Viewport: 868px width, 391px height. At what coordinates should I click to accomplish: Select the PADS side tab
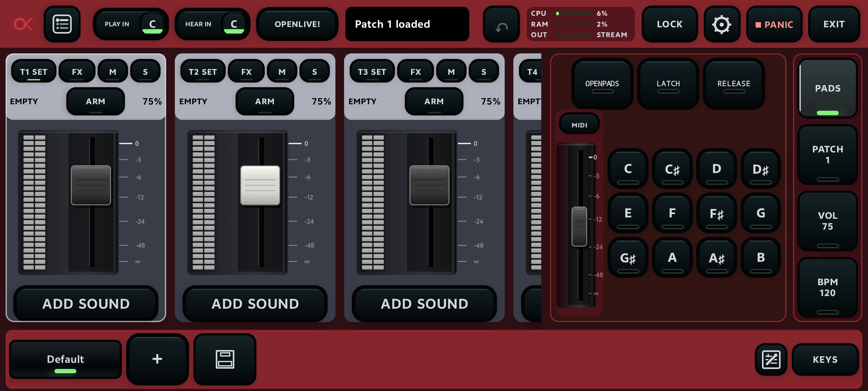tap(828, 88)
